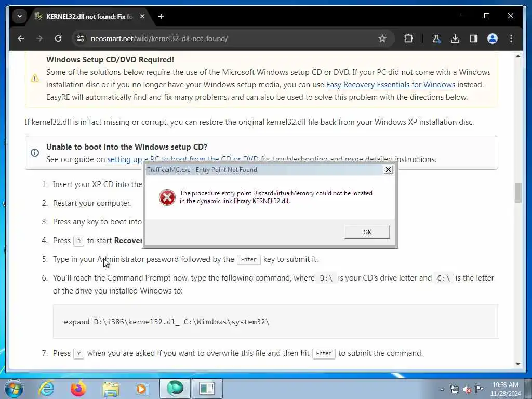
Task: Click the info circle icon beside Unable to boot
Action: [x=35, y=153]
